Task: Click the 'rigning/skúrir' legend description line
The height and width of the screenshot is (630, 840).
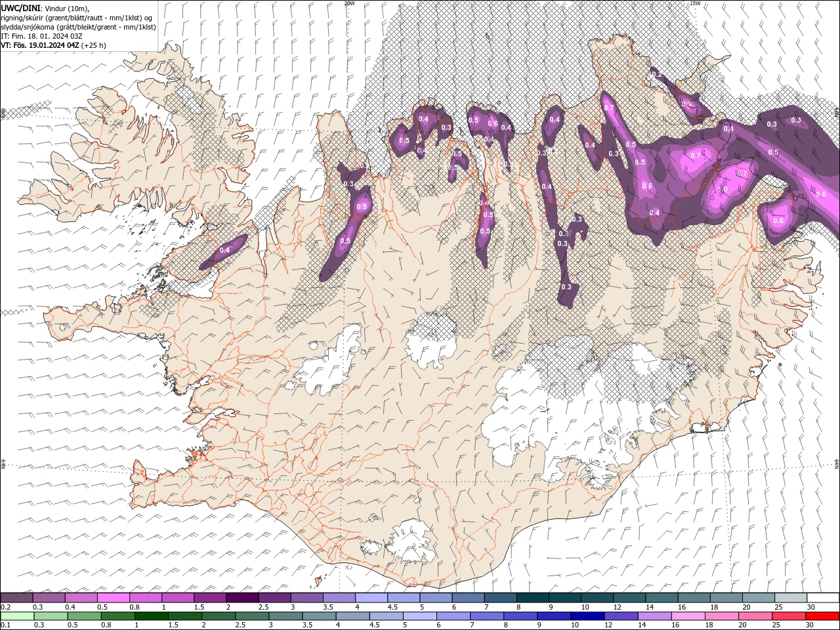Action: tap(77, 18)
